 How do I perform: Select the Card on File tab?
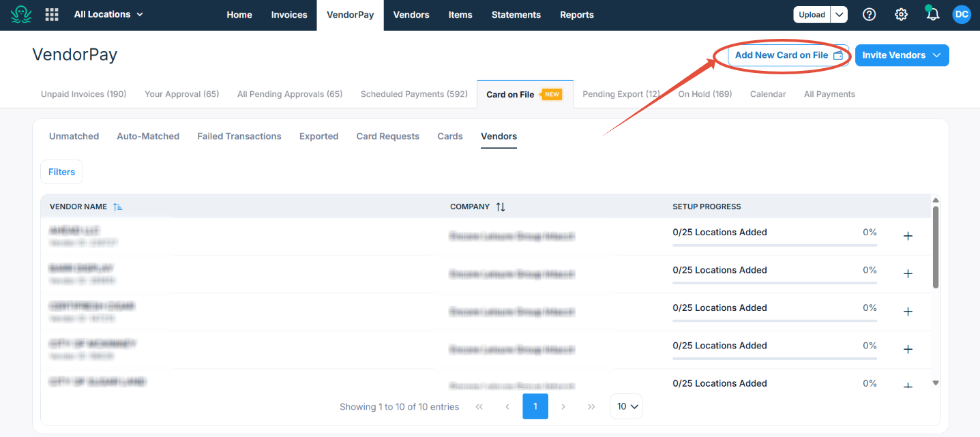coord(524,94)
